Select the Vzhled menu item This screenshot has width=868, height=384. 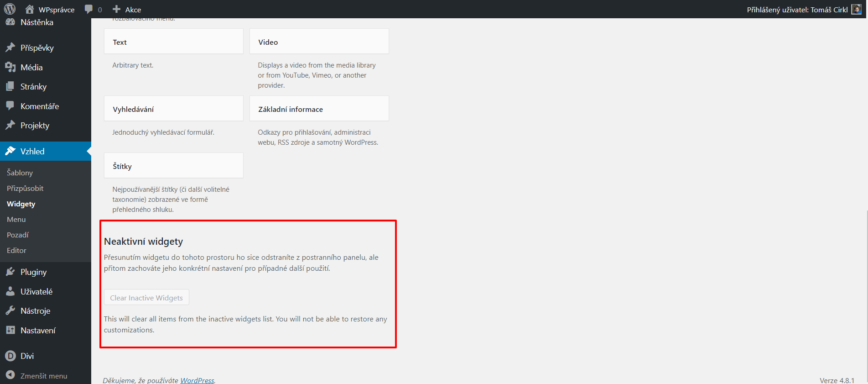[x=46, y=151]
